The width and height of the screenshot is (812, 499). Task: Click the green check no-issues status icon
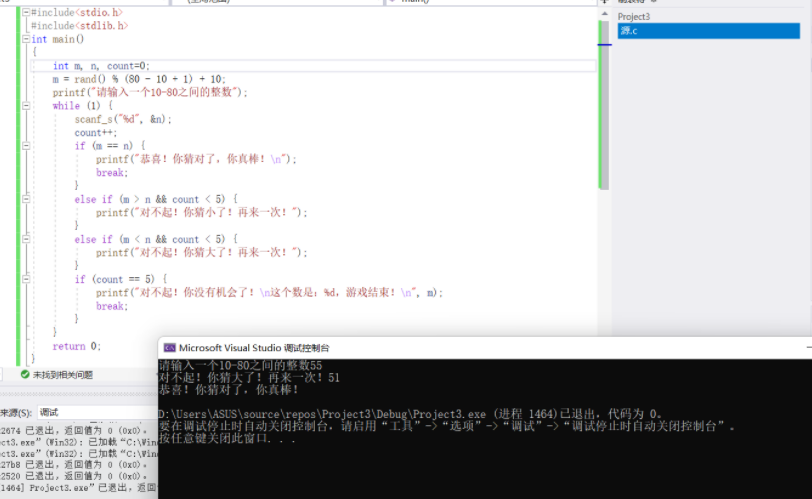[x=25, y=374]
